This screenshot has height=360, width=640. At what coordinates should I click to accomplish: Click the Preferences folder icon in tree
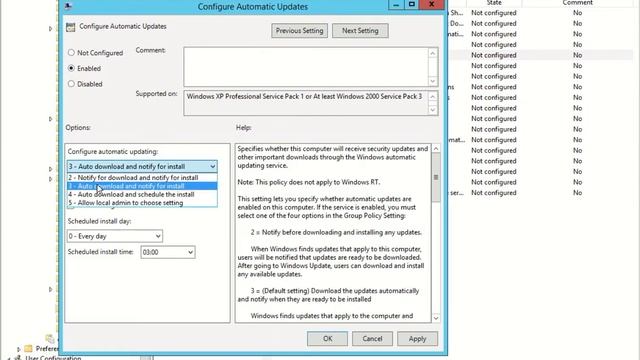28,349
